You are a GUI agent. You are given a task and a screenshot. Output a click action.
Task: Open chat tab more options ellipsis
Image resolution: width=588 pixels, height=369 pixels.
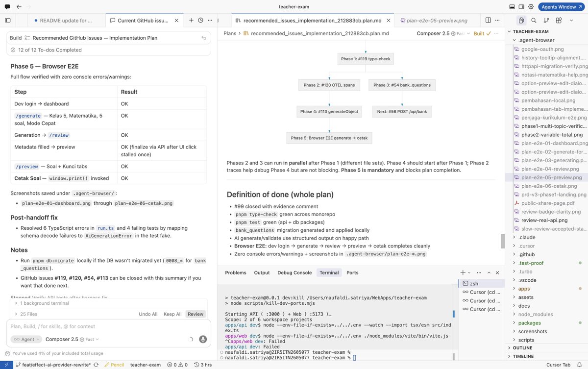210,21
